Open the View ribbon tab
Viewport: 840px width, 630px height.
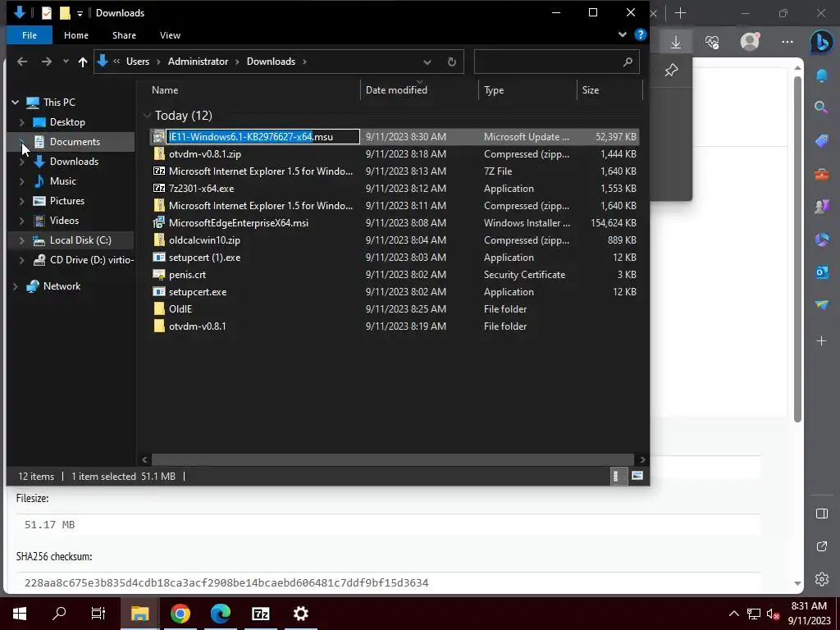170,34
